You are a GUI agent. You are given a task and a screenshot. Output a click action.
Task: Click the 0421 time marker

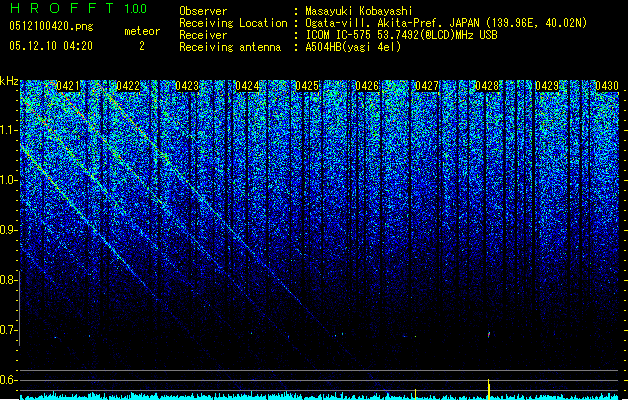click(68, 86)
